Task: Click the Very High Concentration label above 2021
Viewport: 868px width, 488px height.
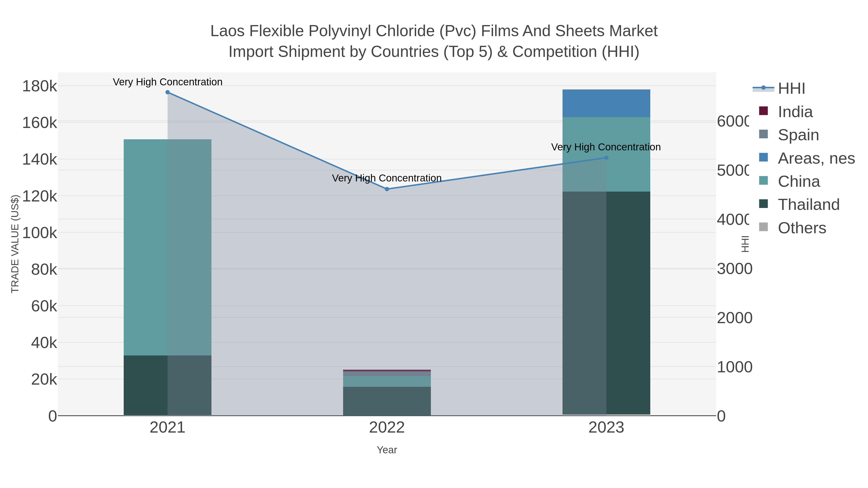Action: coord(168,82)
